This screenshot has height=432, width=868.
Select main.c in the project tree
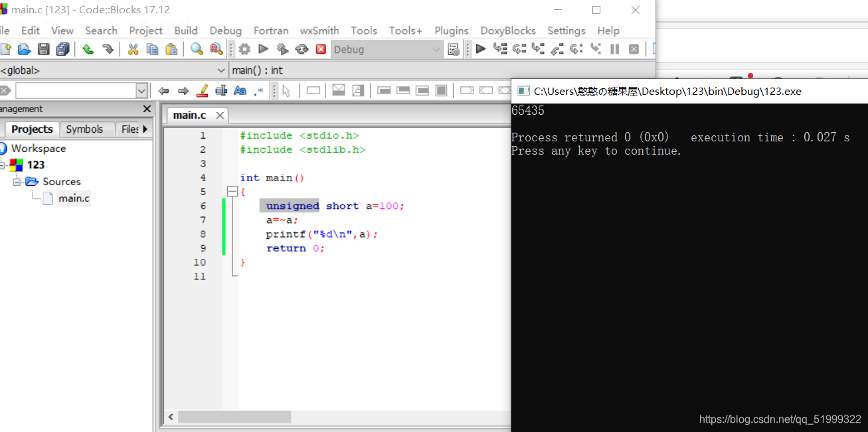[74, 198]
